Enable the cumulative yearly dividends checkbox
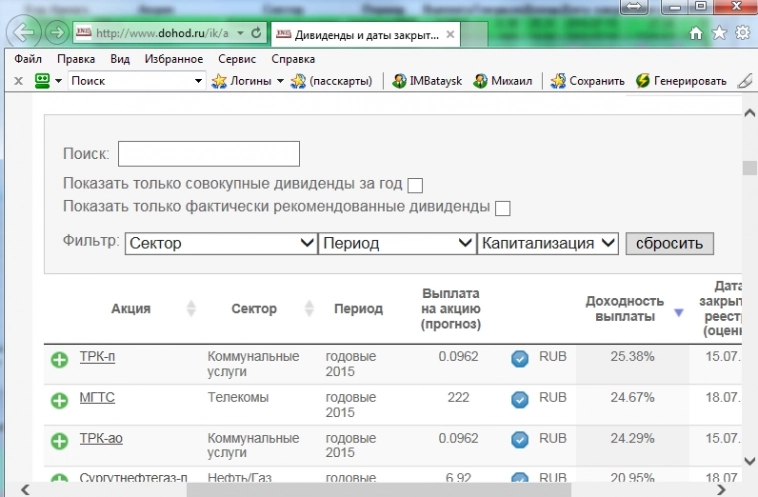This screenshot has width=758, height=497. (415, 185)
